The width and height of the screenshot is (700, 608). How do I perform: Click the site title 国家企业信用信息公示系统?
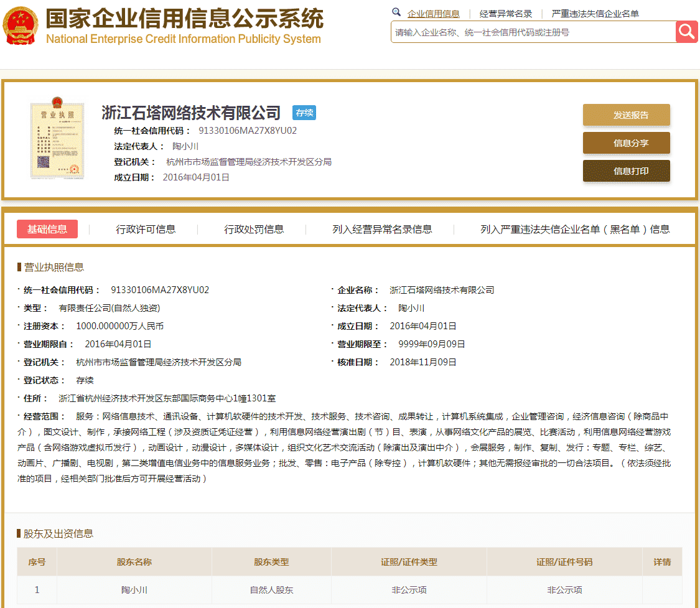(185, 18)
